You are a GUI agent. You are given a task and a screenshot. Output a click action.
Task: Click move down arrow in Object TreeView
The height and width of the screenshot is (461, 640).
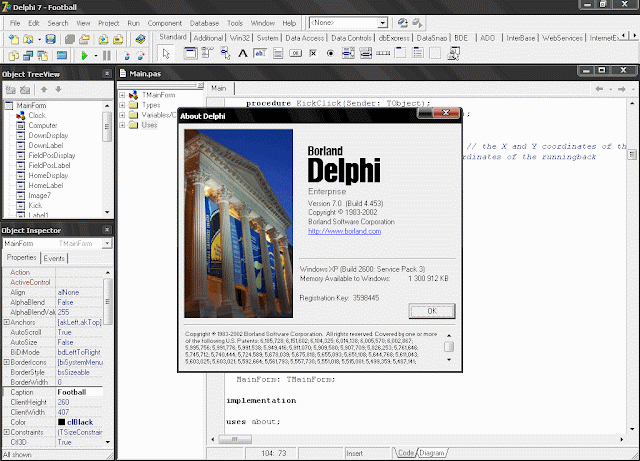[58, 89]
